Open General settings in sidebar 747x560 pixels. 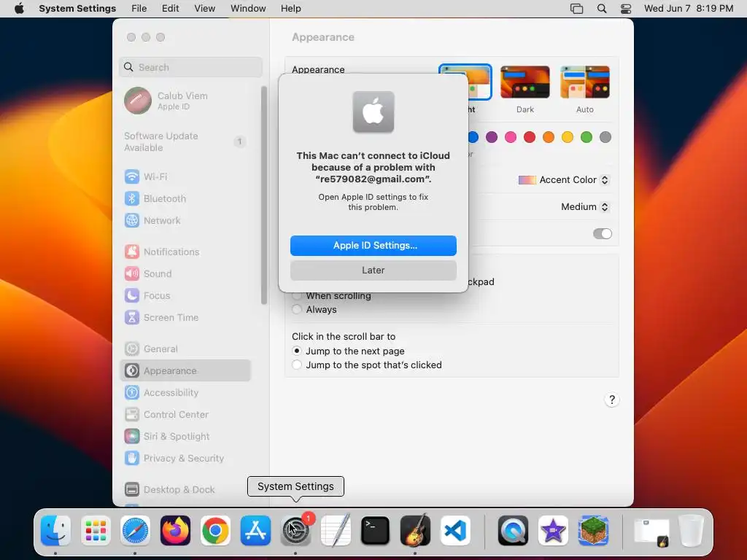point(185,349)
